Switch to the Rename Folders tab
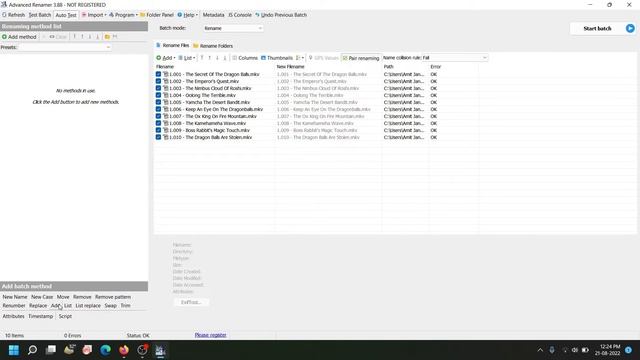 pyautogui.click(x=213, y=46)
